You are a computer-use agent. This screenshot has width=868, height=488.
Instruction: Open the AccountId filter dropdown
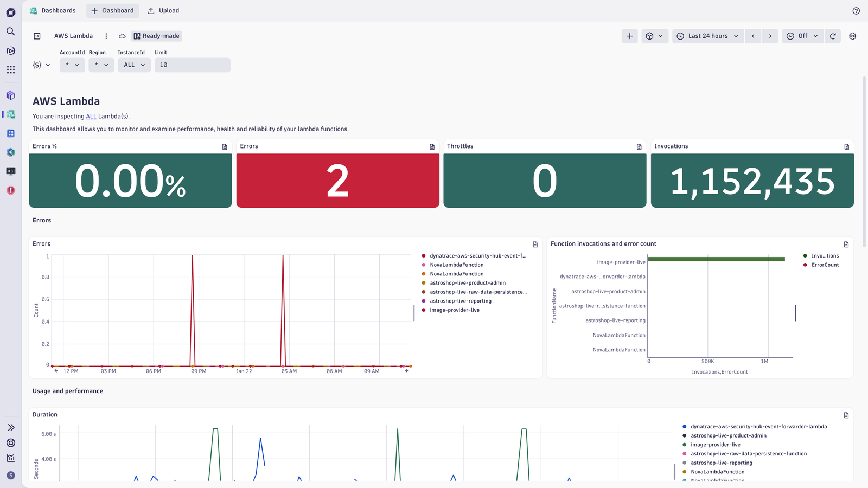(x=72, y=65)
